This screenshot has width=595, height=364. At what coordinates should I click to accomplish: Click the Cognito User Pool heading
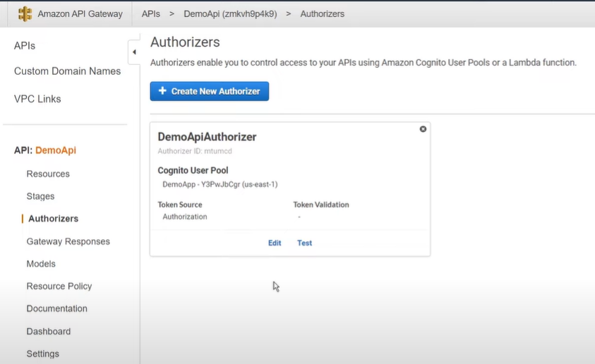coord(193,170)
